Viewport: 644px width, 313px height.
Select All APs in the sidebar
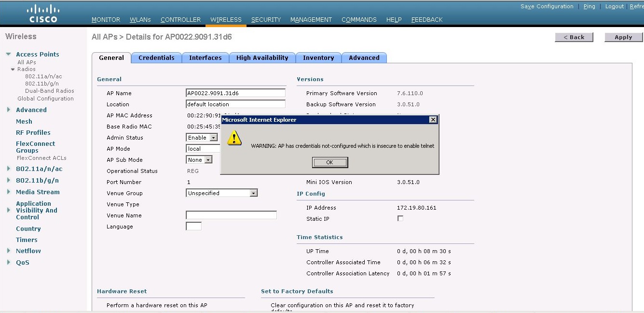tap(27, 62)
